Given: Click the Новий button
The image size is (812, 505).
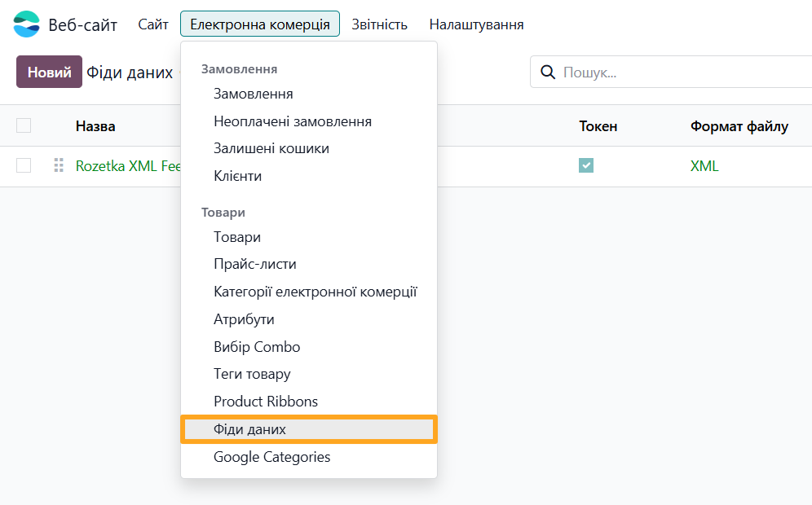Looking at the screenshot, I should pos(49,72).
